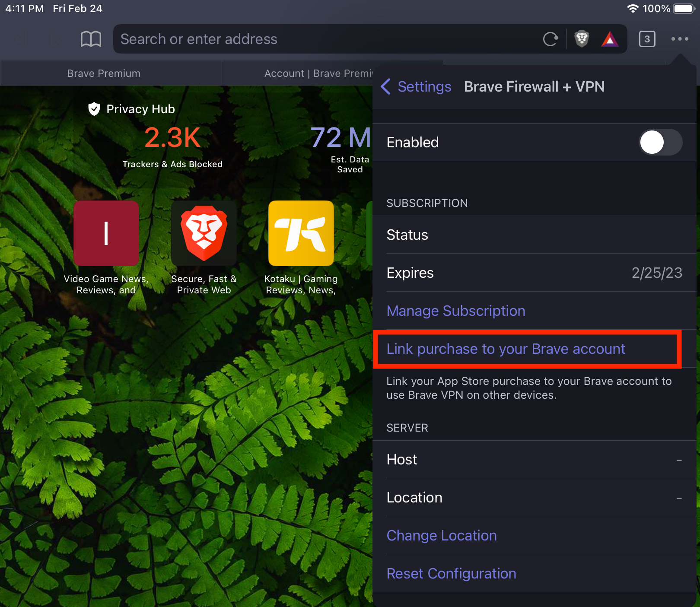The height and width of the screenshot is (607, 700).
Task: Tap the Privacy Hub shield icon
Action: 94,109
